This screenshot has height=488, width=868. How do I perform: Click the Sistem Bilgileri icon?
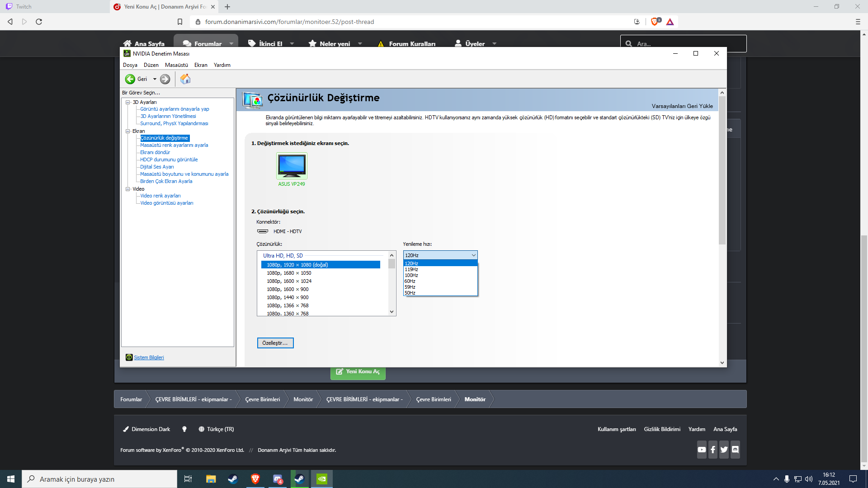click(129, 357)
